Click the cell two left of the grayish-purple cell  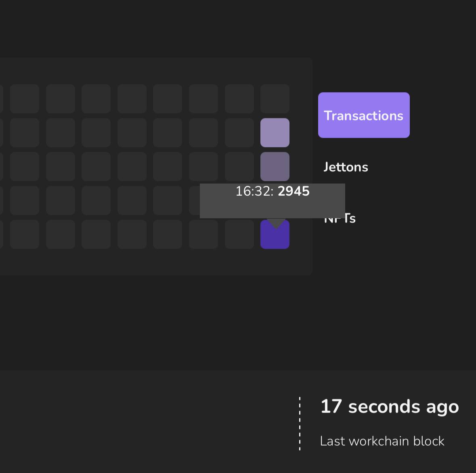(x=203, y=166)
